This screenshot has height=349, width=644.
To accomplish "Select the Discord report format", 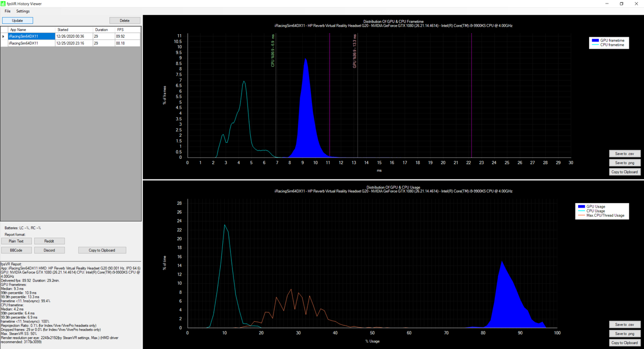I will 49,250.
